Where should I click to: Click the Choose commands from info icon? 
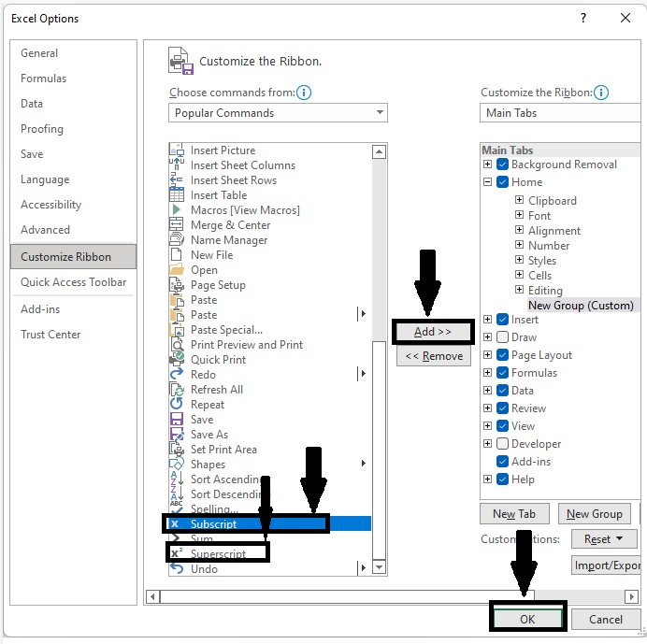[x=304, y=93]
